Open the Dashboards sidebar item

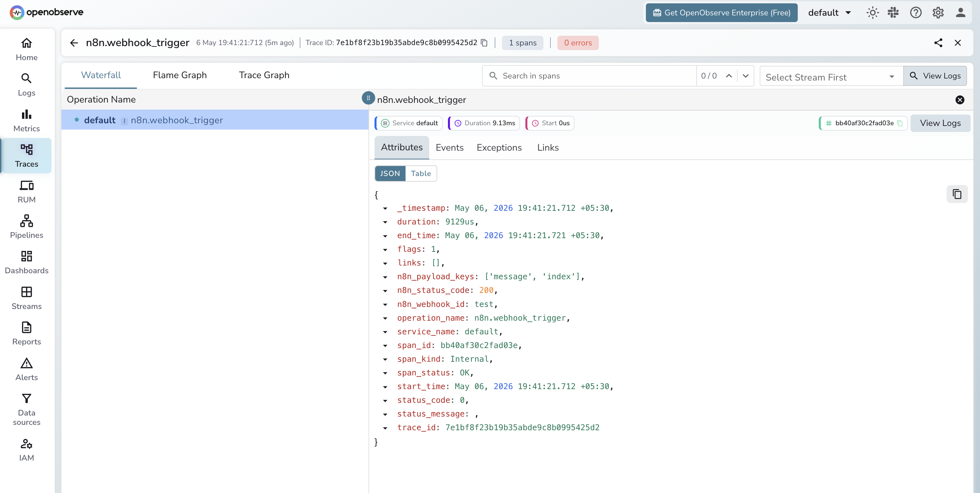[27, 263]
